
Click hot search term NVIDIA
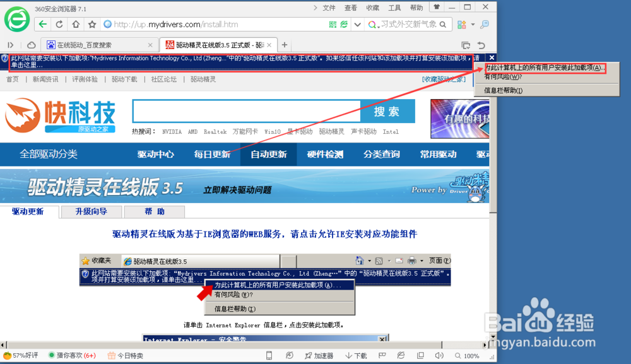pyautogui.click(x=172, y=131)
